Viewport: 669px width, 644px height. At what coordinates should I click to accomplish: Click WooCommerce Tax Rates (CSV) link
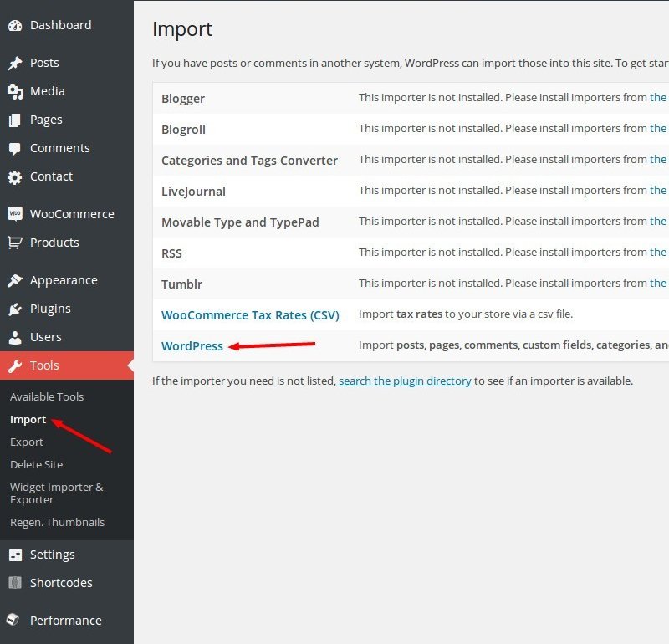point(250,315)
